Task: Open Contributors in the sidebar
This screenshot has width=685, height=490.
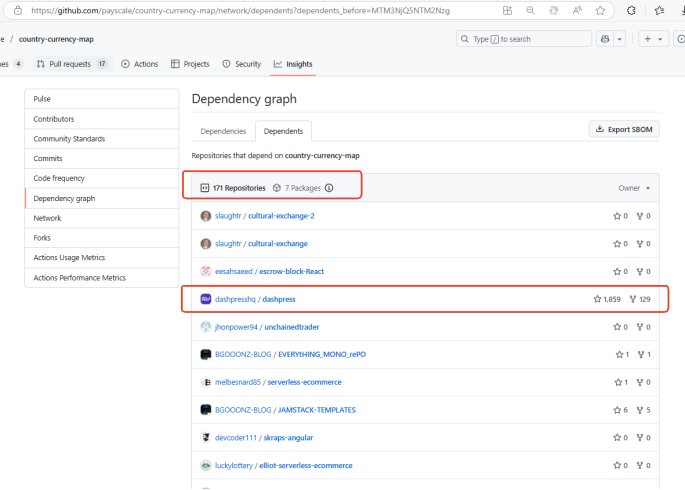Action: coord(102,119)
